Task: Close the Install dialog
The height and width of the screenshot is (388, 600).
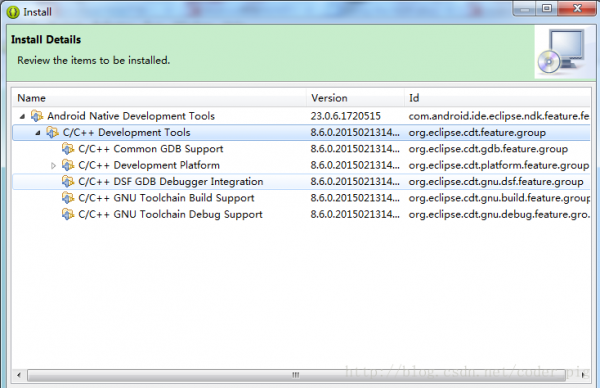Action: click(x=577, y=8)
